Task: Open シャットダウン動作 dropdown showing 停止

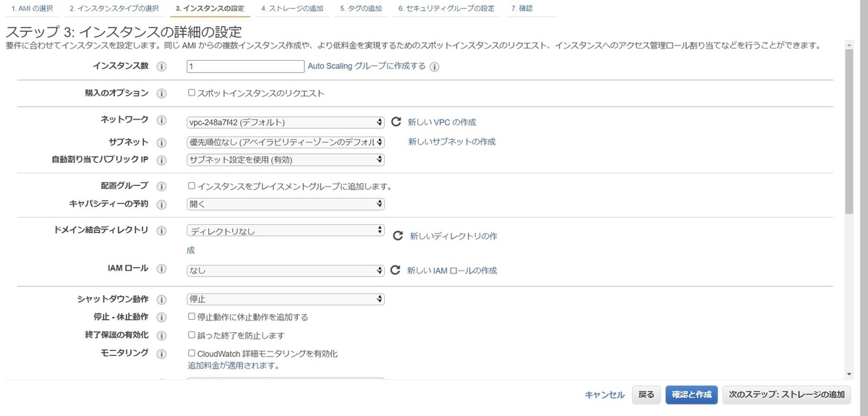Action: [x=286, y=299]
